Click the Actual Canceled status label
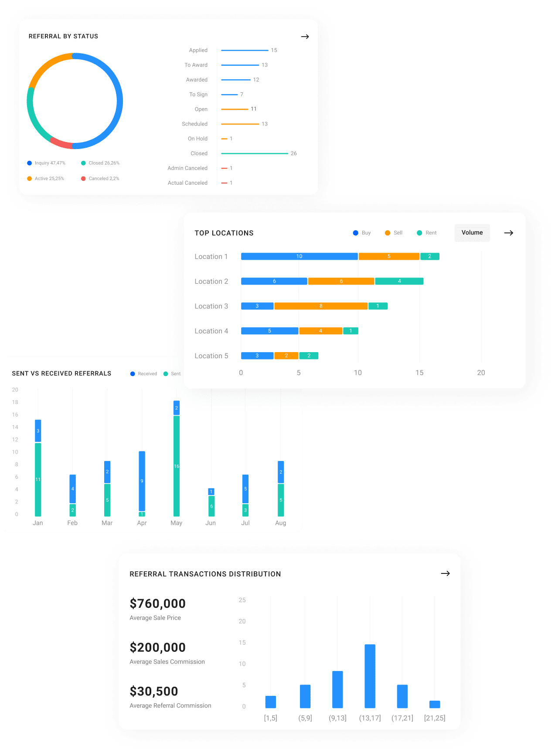555x756 pixels. point(187,183)
